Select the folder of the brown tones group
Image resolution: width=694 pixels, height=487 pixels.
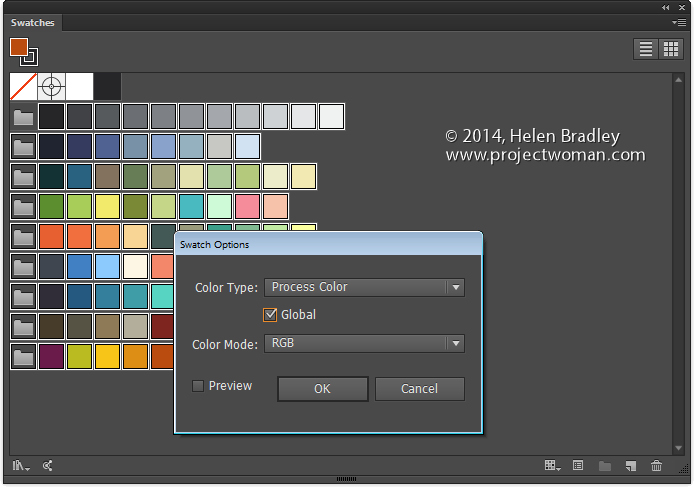(23, 327)
